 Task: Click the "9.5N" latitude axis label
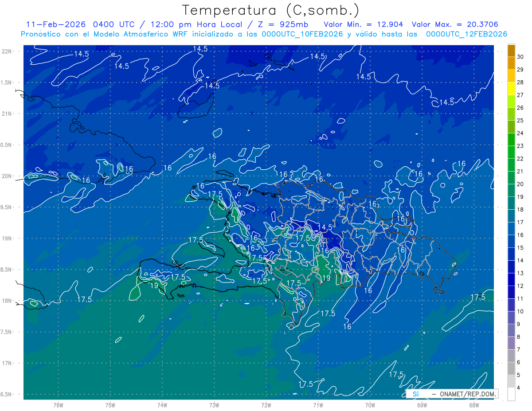click(7, 207)
